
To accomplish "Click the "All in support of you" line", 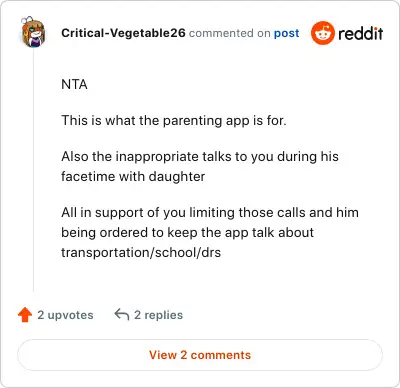I will 210,212.
